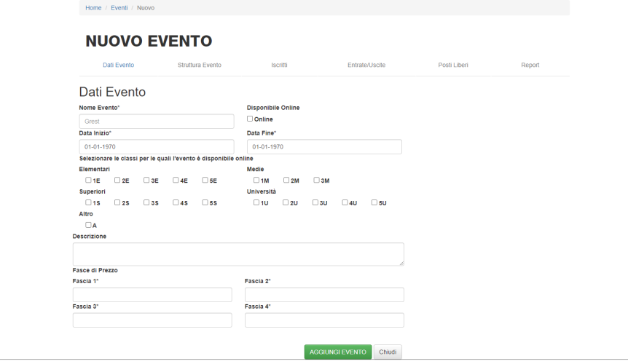Switch to the Struttura Evento tab
This screenshot has height=364, width=628.
click(199, 66)
